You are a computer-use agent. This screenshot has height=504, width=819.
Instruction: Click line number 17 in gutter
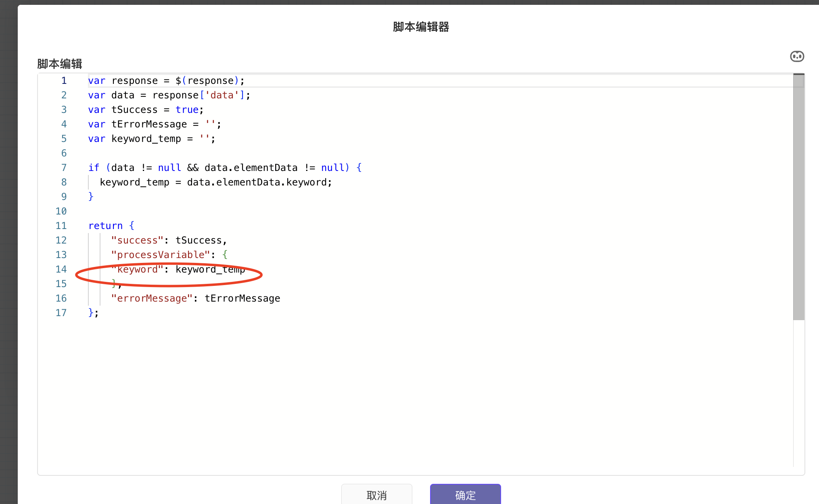tap(61, 313)
